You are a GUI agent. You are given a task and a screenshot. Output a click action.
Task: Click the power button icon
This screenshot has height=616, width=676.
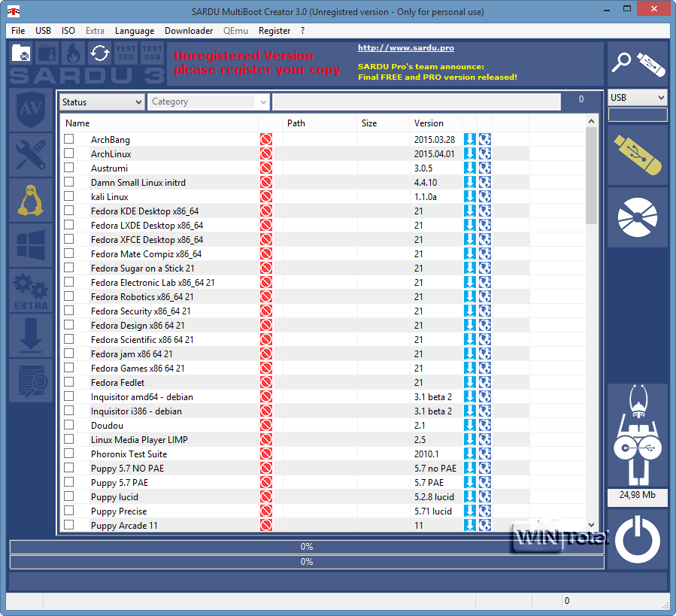(x=637, y=541)
